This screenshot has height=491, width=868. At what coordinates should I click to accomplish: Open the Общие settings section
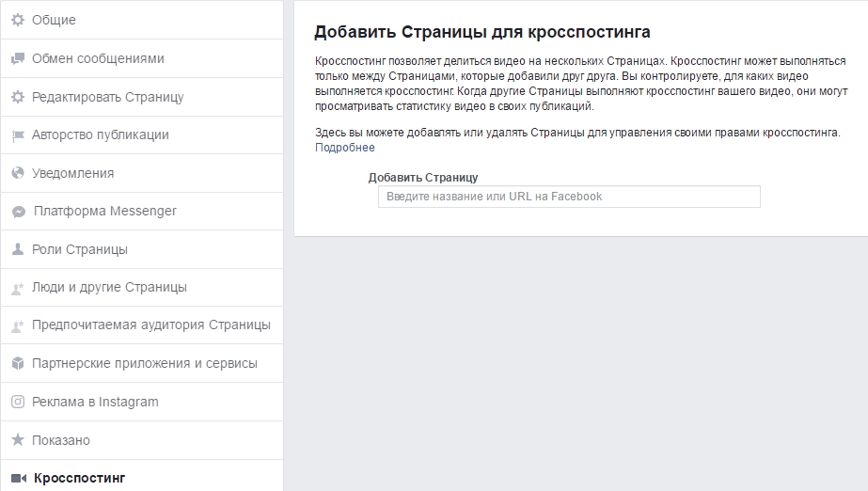(54, 20)
